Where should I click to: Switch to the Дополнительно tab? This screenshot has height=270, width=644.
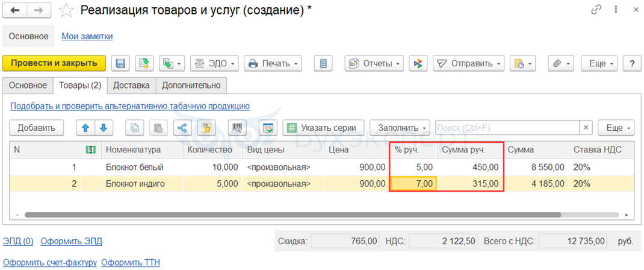tap(191, 86)
